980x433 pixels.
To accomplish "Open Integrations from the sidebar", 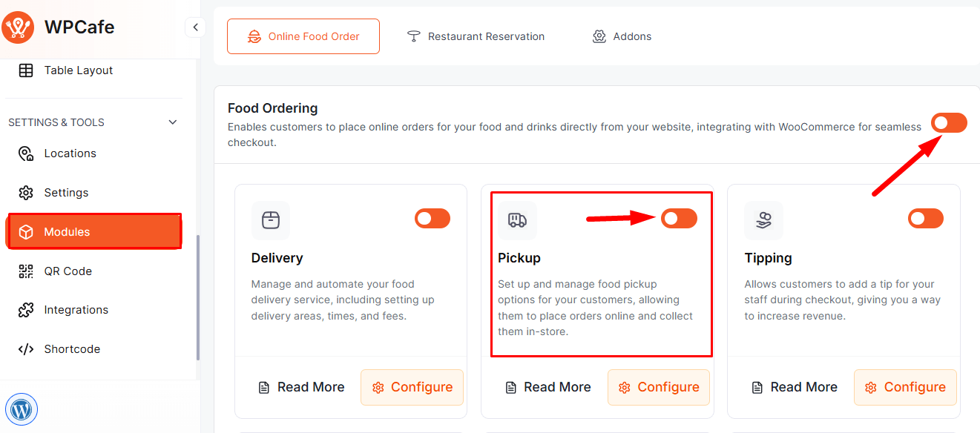I will point(76,310).
